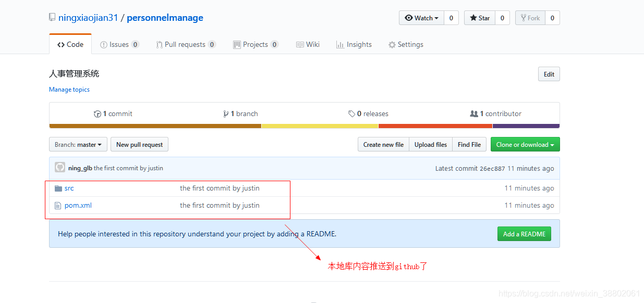Click the Add a README button

point(524,234)
